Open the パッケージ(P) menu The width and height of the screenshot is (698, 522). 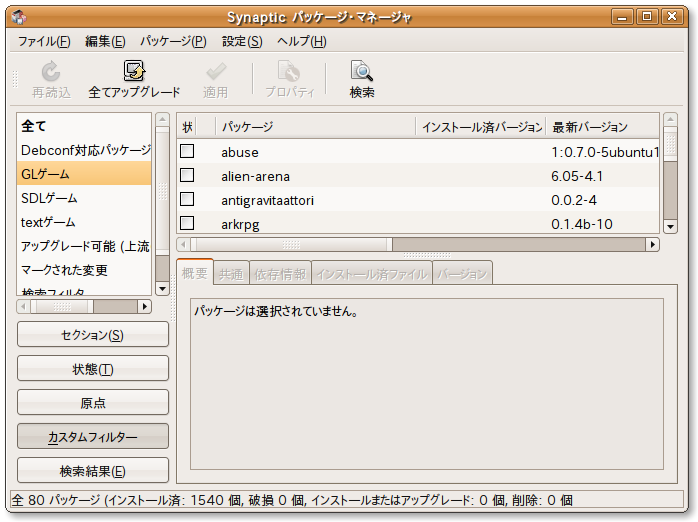click(173, 41)
